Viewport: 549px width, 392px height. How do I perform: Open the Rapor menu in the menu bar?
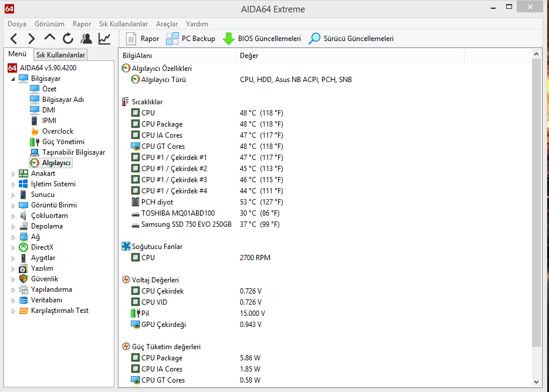click(x=82, y=24)
